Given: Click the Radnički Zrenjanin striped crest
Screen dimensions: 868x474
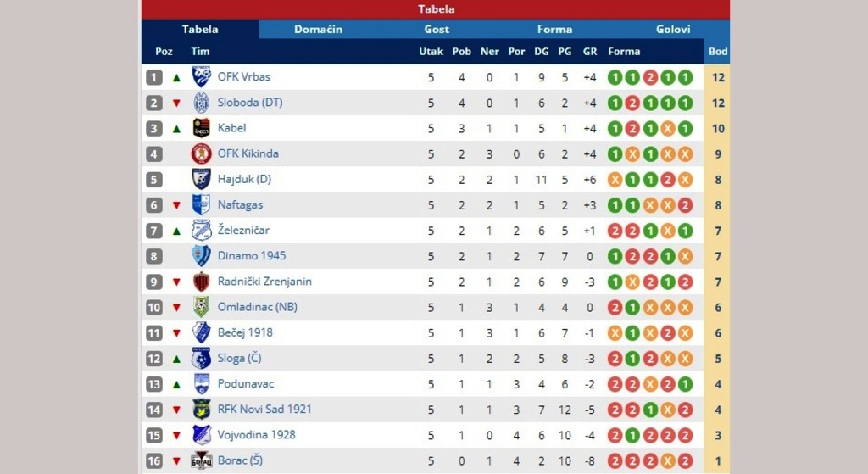Looking at the screenshot, I should (201, 282).
